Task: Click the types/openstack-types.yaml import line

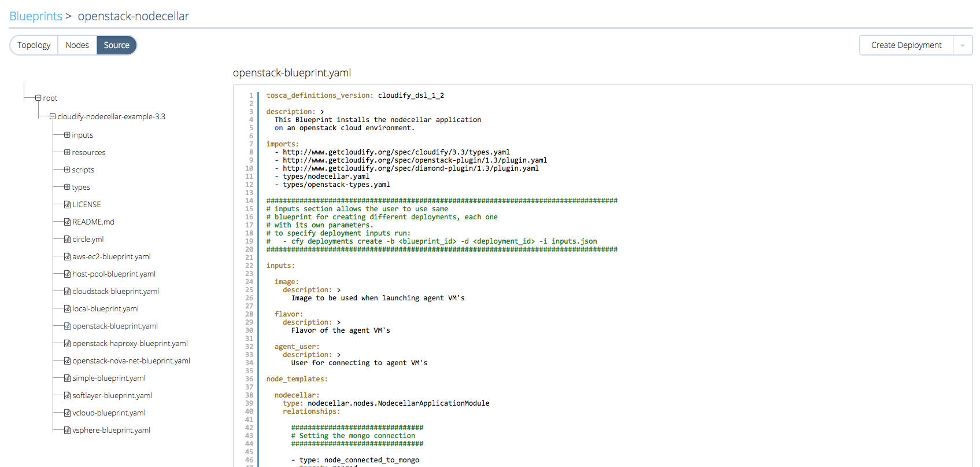Action: (x=332, y=185)
